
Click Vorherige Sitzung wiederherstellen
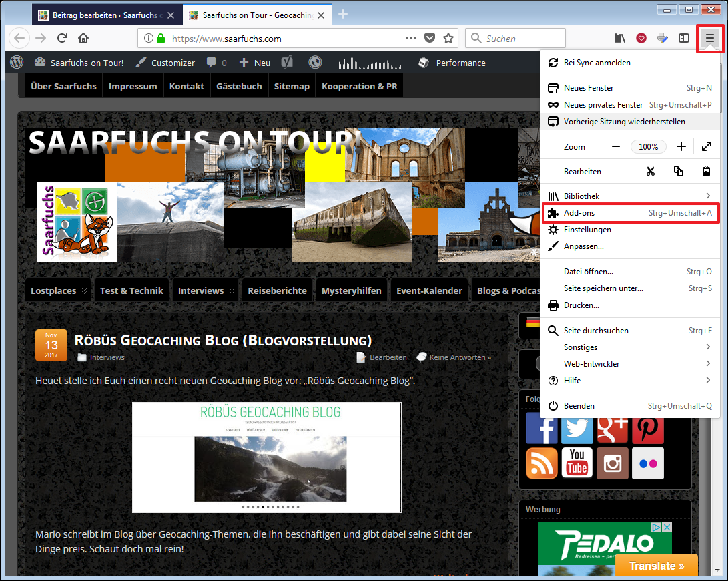click(629, 122)
